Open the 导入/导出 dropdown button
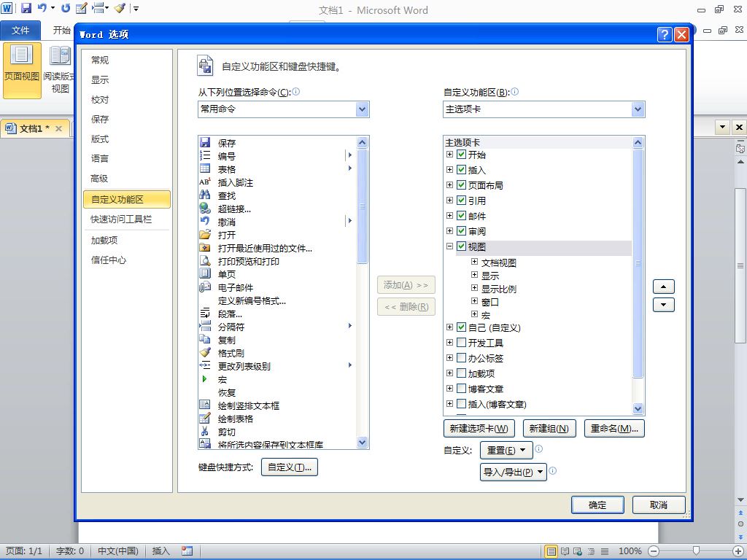 [x=513, y=472]
